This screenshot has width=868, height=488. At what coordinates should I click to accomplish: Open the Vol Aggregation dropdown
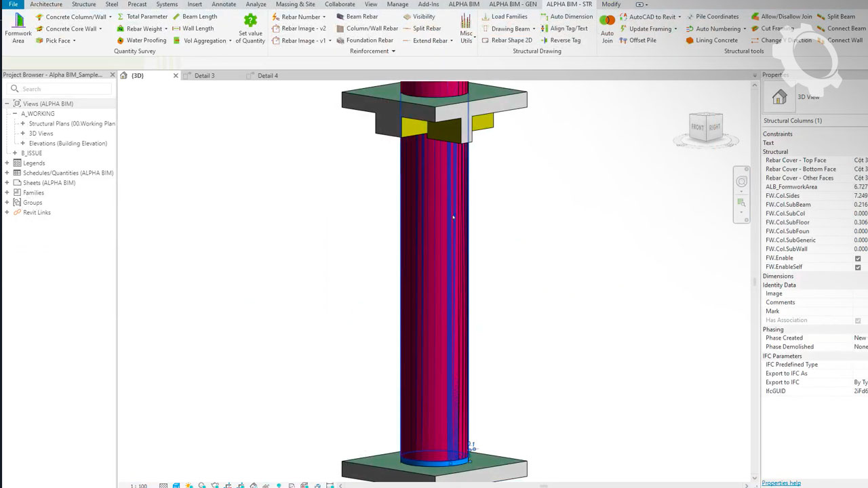pos(230,41)
